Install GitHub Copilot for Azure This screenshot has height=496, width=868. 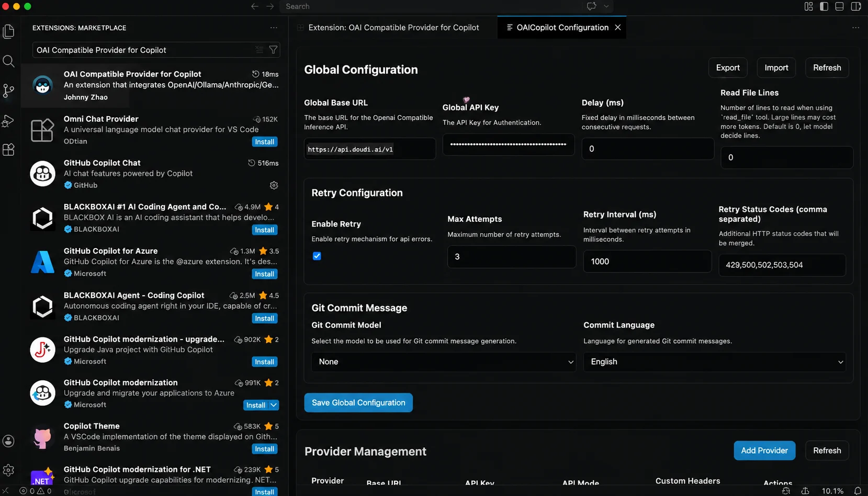(x=265, y=274)
